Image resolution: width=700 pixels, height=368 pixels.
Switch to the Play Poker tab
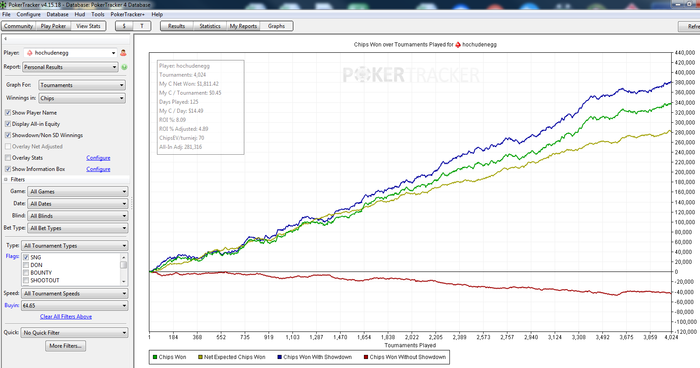point(53,26)
